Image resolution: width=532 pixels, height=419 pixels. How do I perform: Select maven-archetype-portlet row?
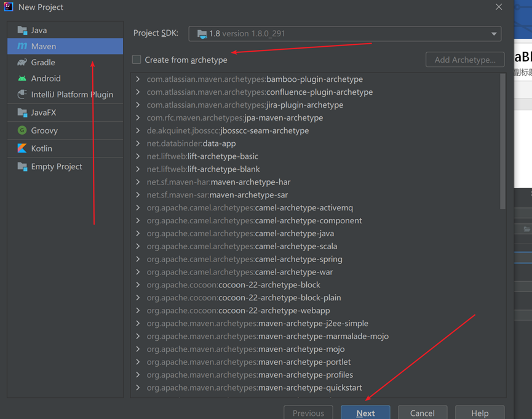pos(316,362)
